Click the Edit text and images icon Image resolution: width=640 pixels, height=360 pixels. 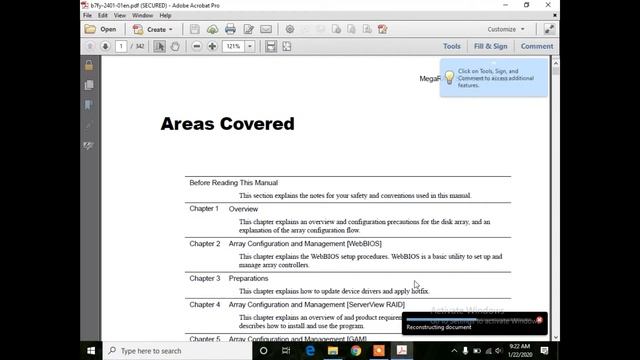(x=248, y=29)
